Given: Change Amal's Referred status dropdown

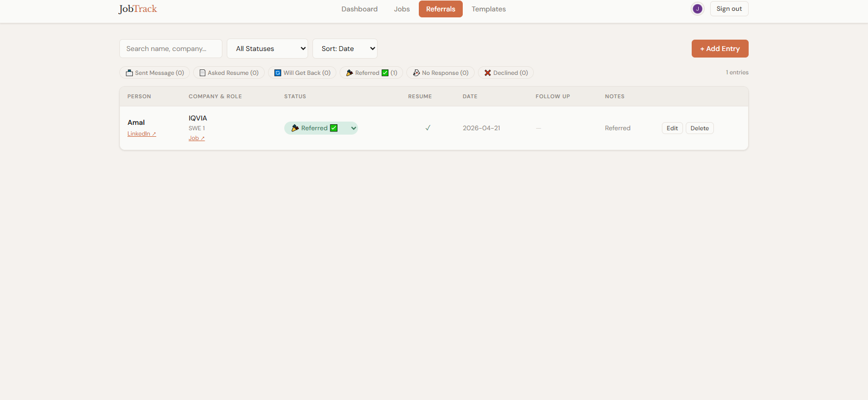Looking at the screenshot, I should 321,128.
